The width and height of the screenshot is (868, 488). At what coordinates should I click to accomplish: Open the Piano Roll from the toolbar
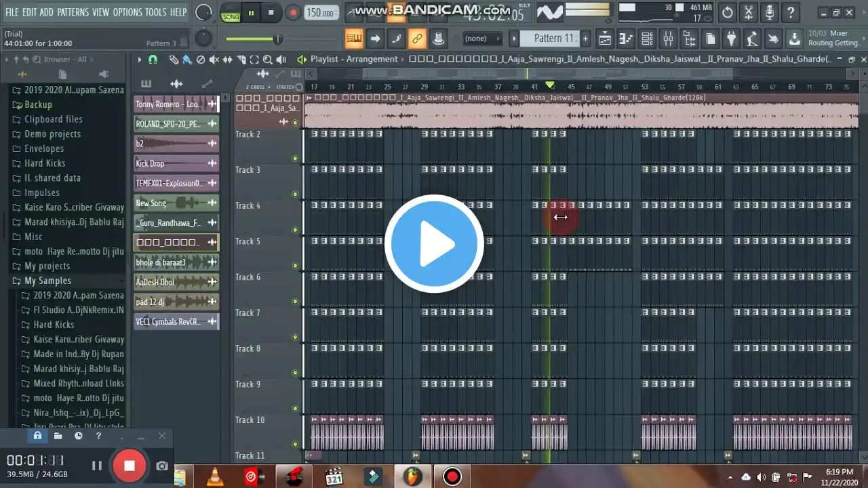tap(626, 39)
